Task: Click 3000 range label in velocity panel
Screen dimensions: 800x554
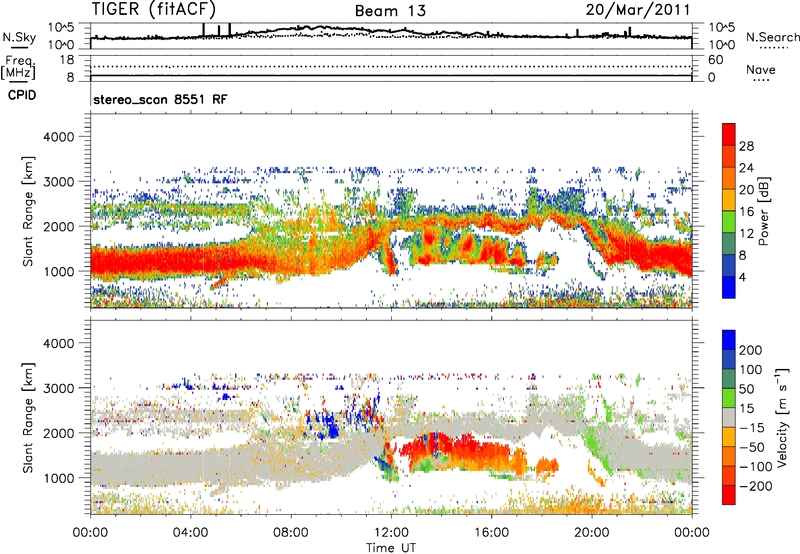Action: 58,388
